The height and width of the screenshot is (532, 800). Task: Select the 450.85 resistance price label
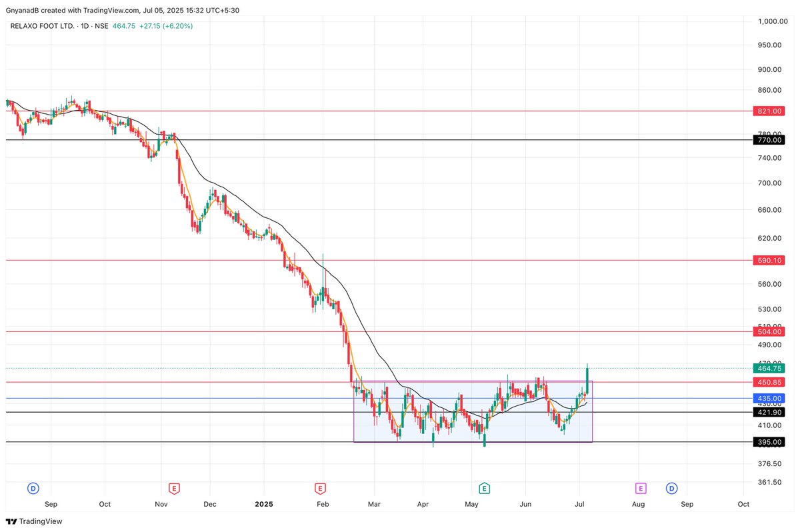click(768, 382)
